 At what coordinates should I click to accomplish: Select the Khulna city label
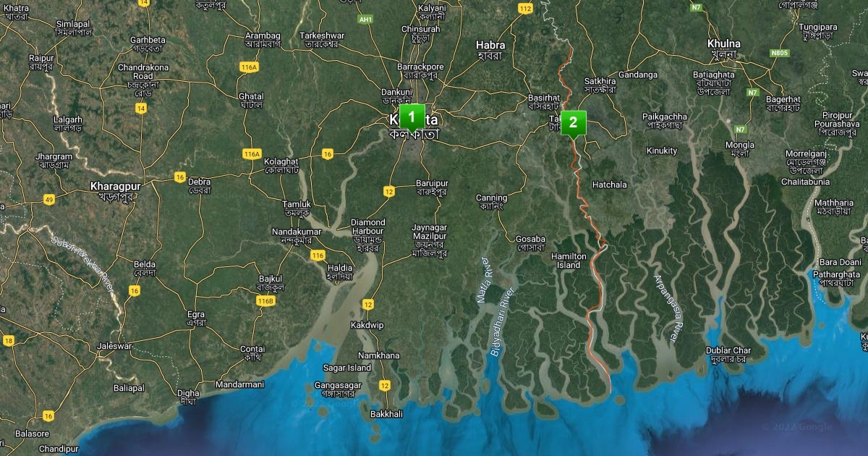click(723, 44)
